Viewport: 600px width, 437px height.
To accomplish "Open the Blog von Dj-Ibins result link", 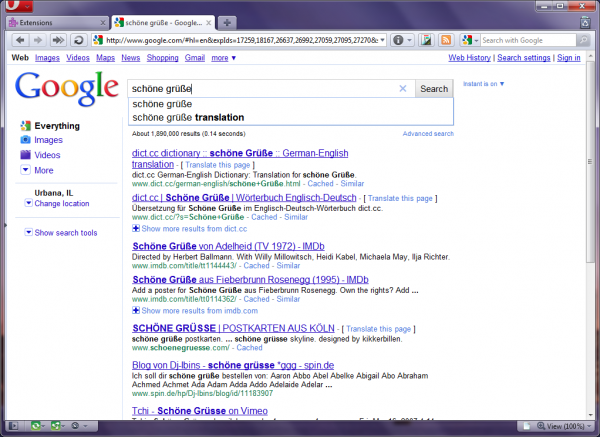I will [x=233, y=365].
